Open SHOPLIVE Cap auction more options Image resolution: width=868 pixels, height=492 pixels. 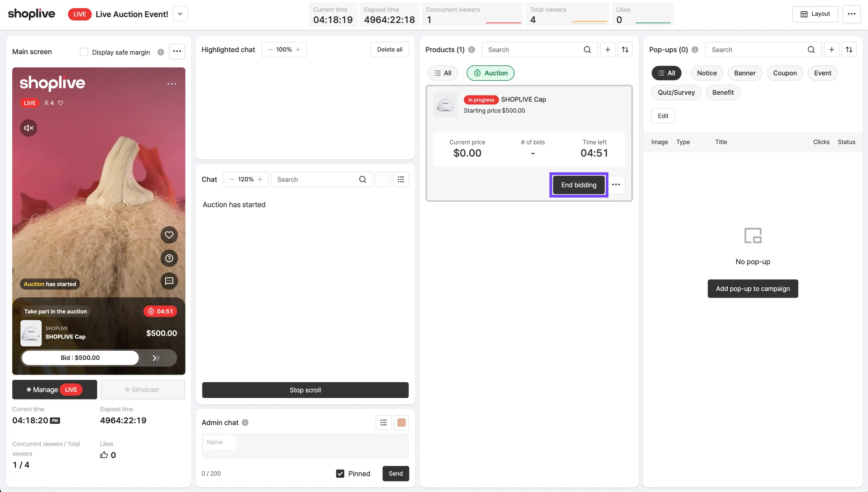(x=616, y=185)
